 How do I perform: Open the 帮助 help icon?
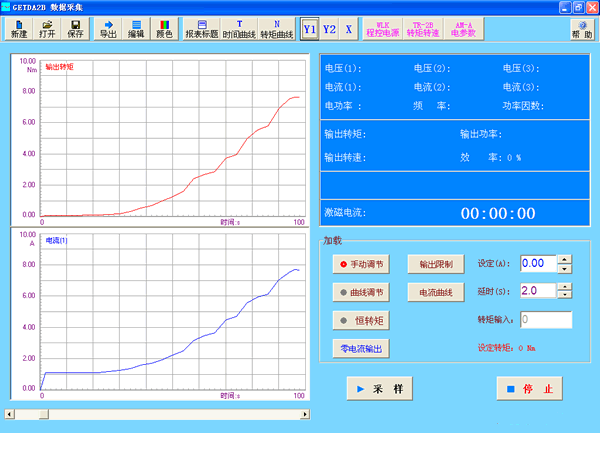[x=581, y=28]
